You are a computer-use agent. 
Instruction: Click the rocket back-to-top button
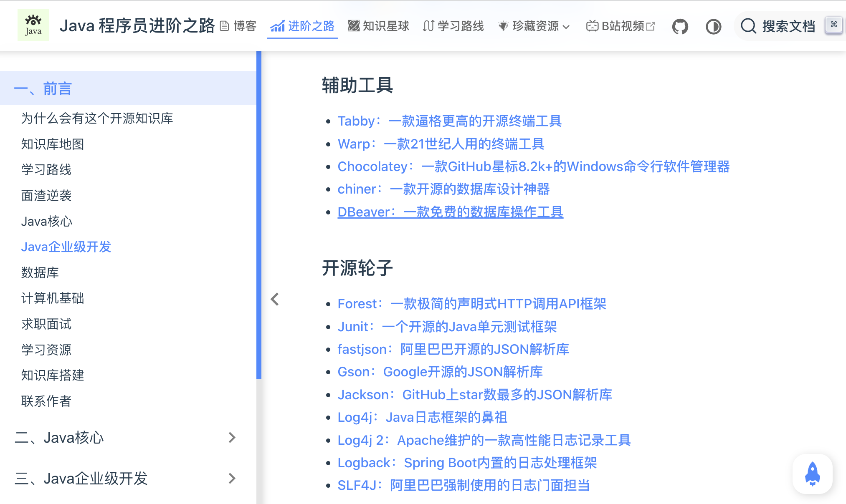pyautogui.click(x=812, y=474)
